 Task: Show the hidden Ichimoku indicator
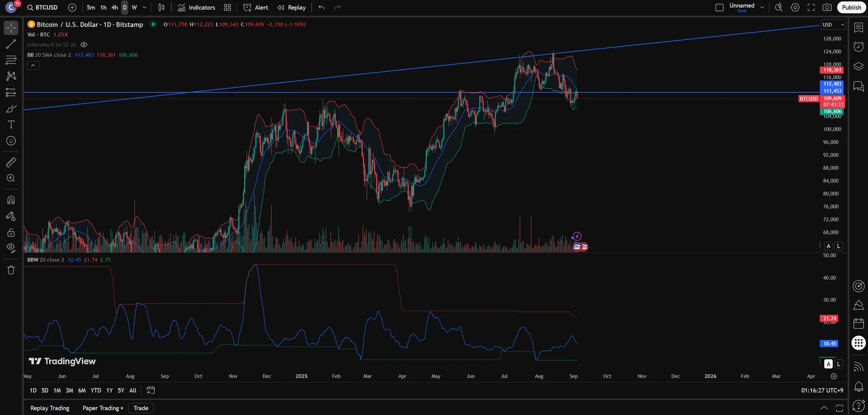point(84,45)
